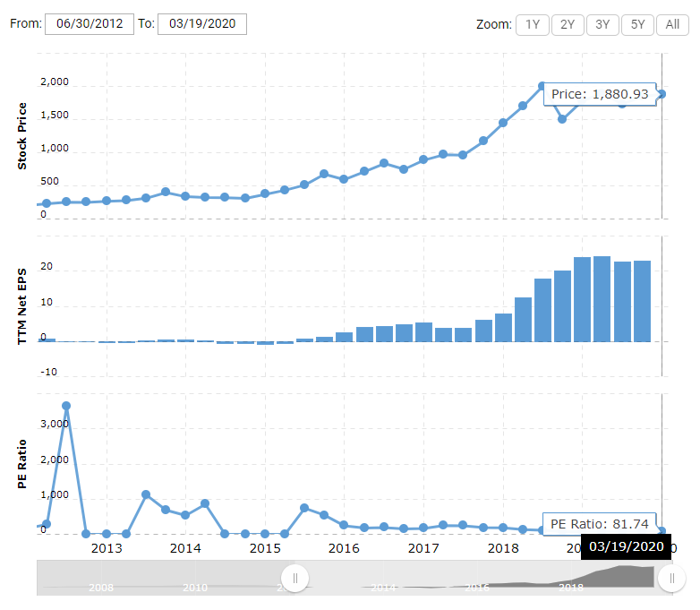Set zoom range to 5Y

click(x=637, y=24)
